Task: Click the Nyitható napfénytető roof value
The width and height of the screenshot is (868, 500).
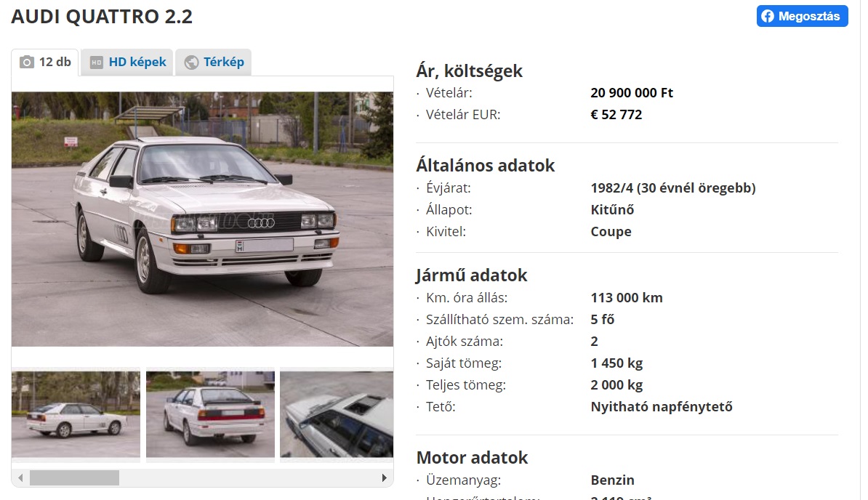Action: [x=662, y=407]
